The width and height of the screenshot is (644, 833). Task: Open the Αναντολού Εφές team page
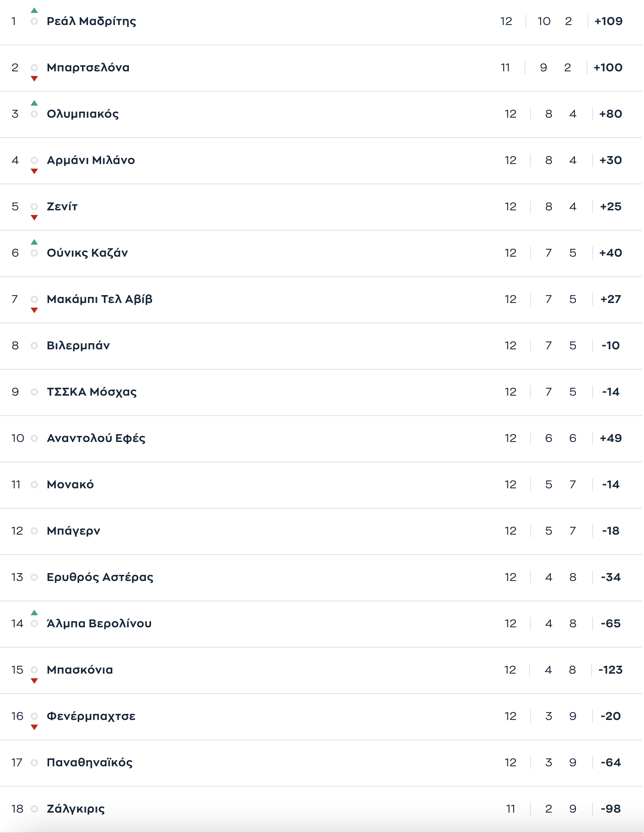96,438
